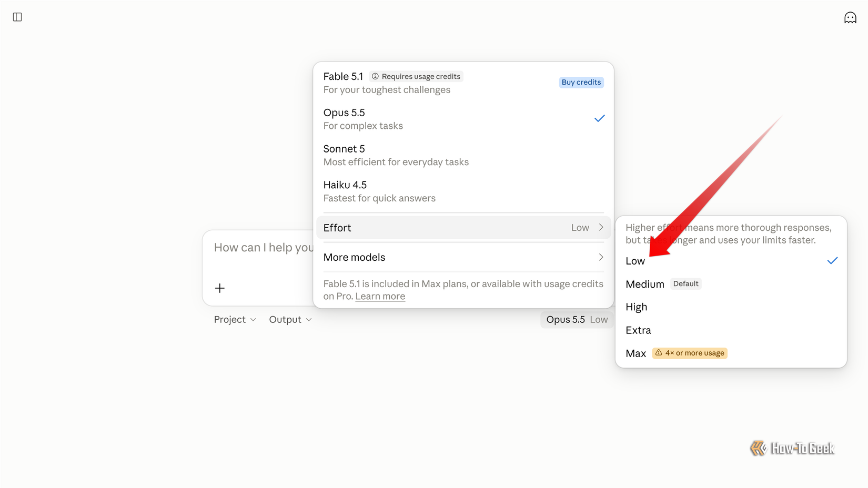Click the plus attachment icon
Screen dimensions: 868x488
pyautogui.click(x=220, y=288)
